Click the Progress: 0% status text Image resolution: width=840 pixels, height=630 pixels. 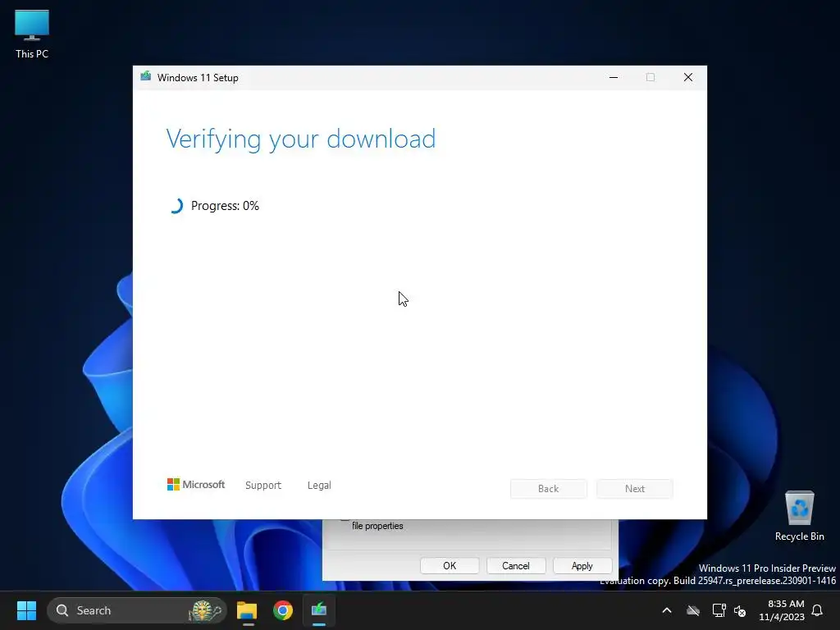pos(225,206)
